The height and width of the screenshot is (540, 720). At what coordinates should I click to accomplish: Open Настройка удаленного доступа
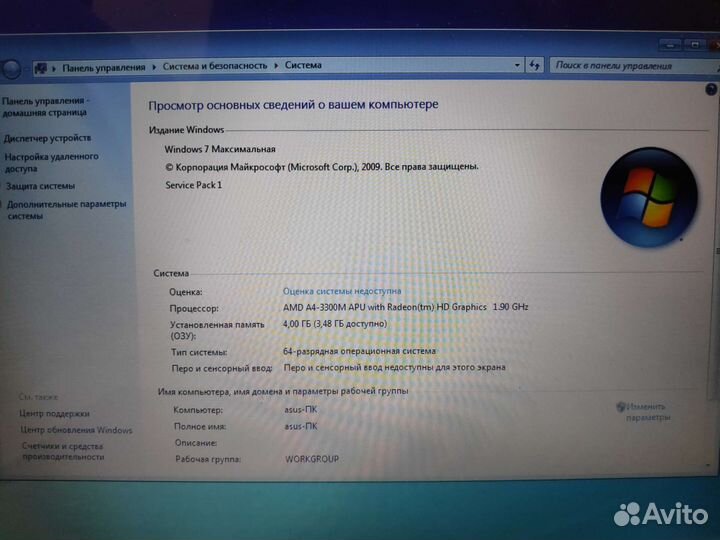(51, 163)
